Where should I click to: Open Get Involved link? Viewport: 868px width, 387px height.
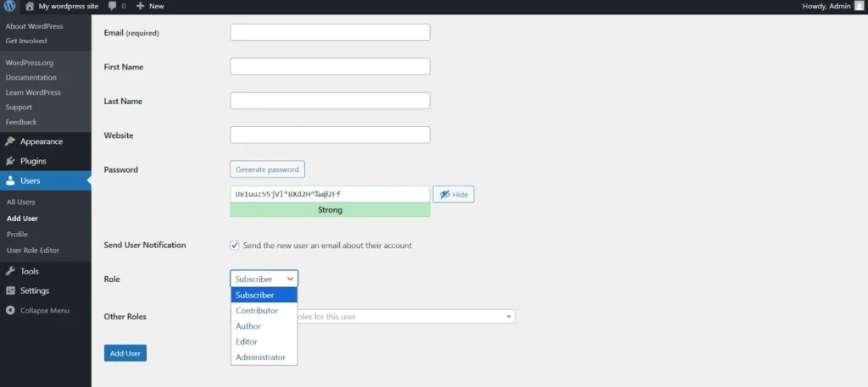point(26,41)
